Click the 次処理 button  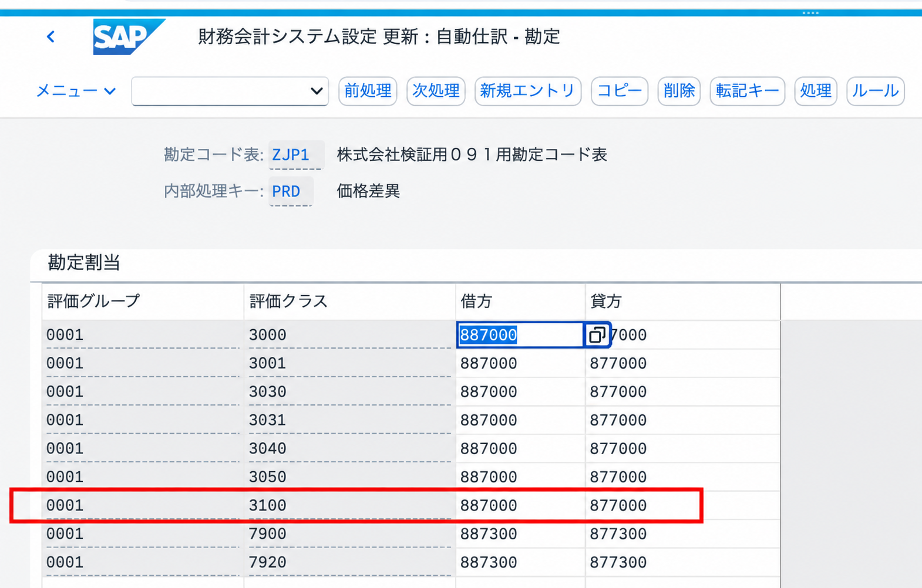click(x=436, y=91)
